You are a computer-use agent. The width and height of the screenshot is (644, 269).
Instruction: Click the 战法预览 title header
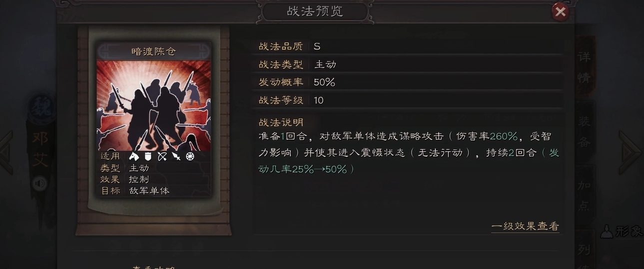click(315, 11)
